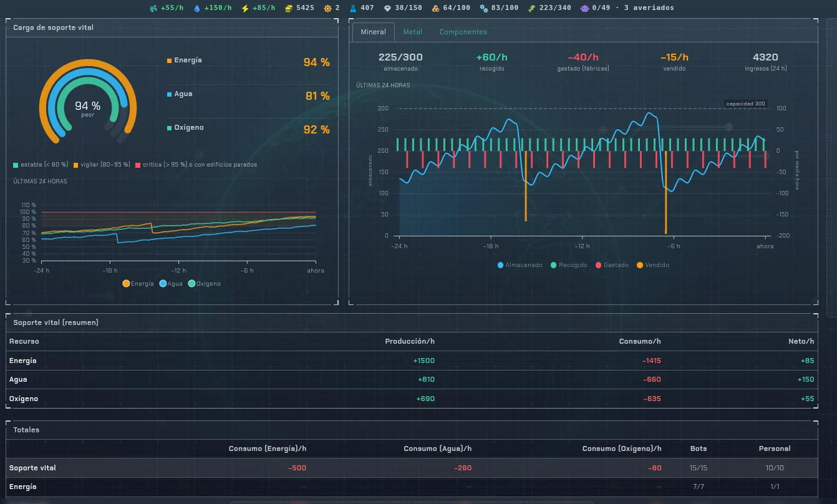Screen dimensions: 837x504
Task: Click the Producción/h column header
Action: pos(410,341)
